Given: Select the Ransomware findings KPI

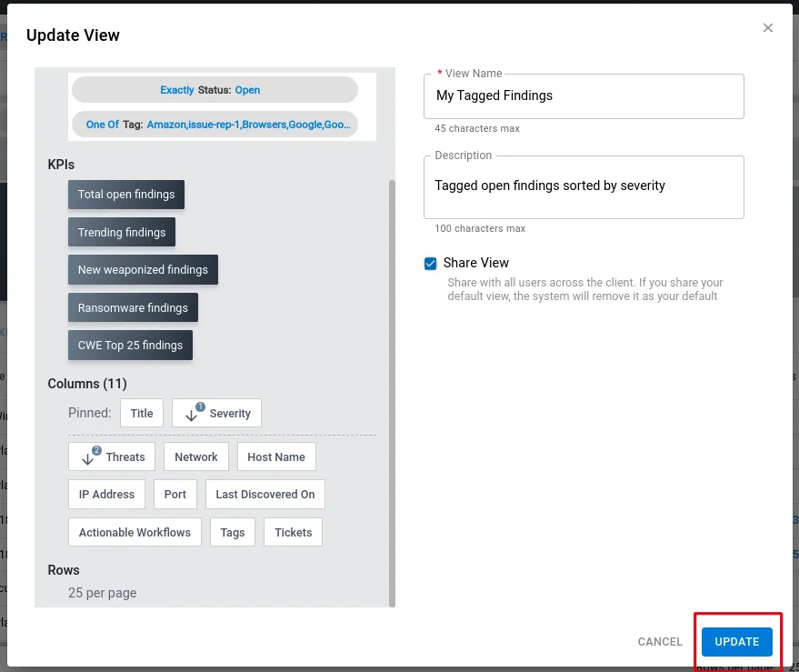Looking at the screenshot, I should point(133,307).
